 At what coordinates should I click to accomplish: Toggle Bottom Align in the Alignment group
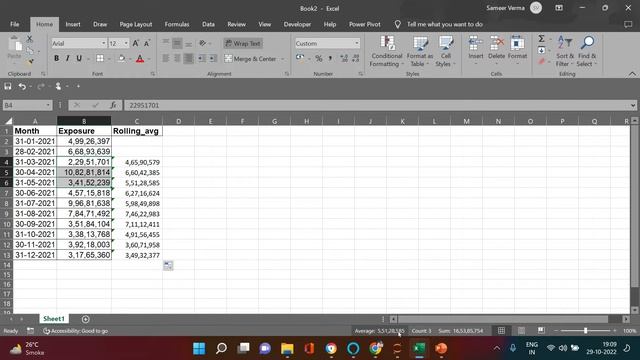tap(188, 43)
